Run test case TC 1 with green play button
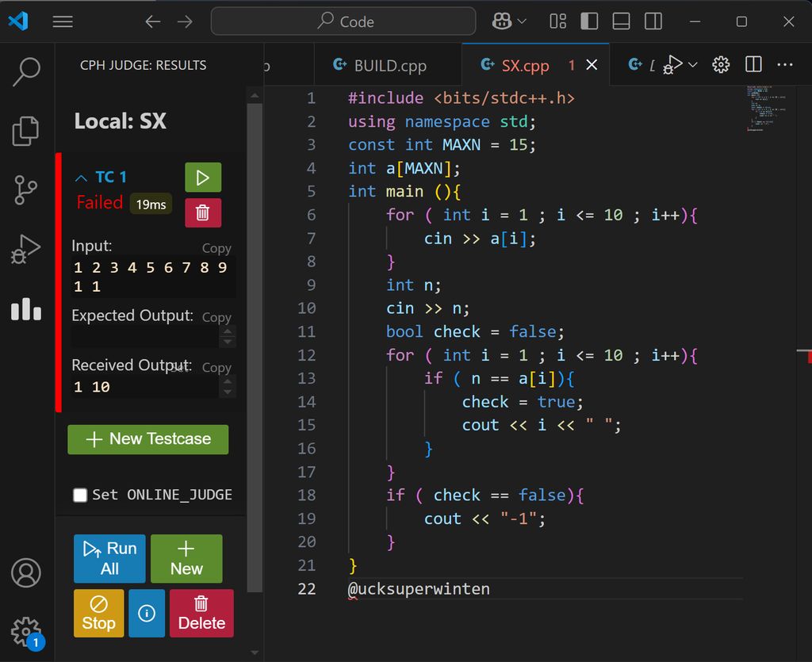 (x=203, y=178)
